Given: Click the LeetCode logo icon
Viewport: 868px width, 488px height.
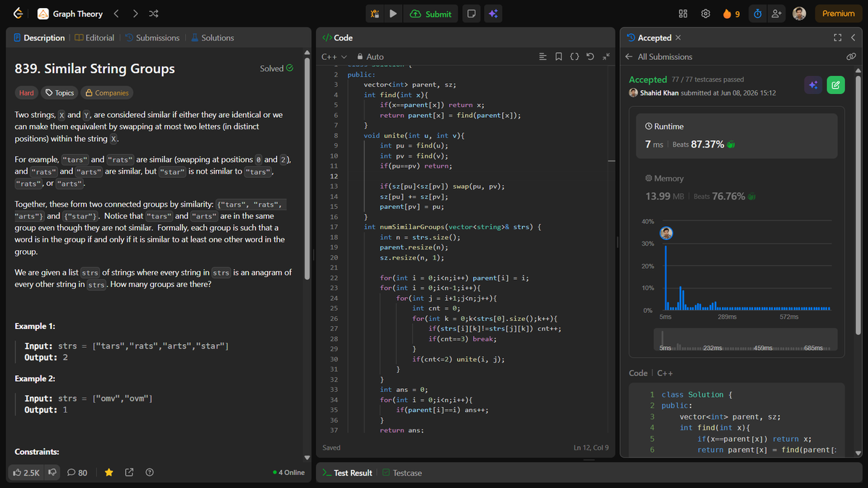Looking at the screenshot, I should [17, 14].
